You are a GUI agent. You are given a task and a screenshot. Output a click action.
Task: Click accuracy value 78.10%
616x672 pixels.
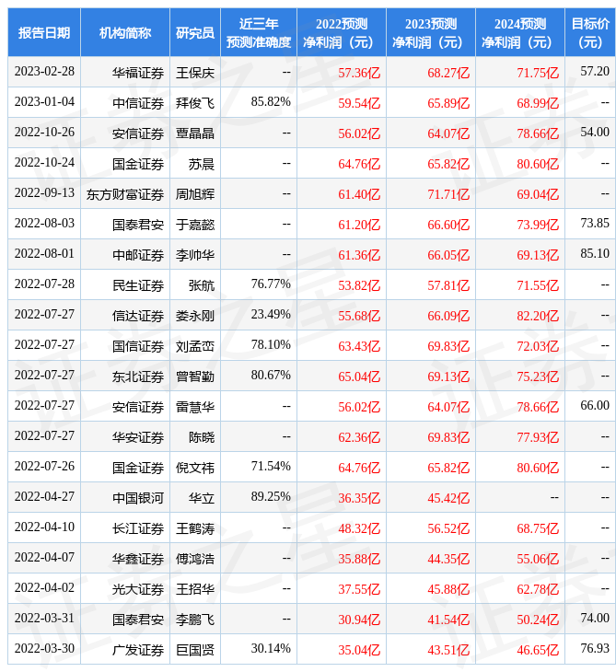(271, 345)
